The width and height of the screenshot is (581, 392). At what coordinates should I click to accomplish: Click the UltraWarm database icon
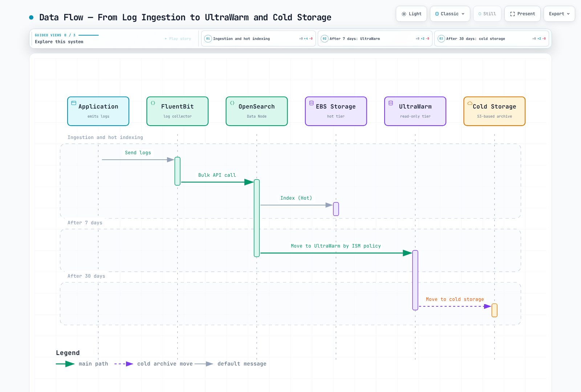coord(391,103)
